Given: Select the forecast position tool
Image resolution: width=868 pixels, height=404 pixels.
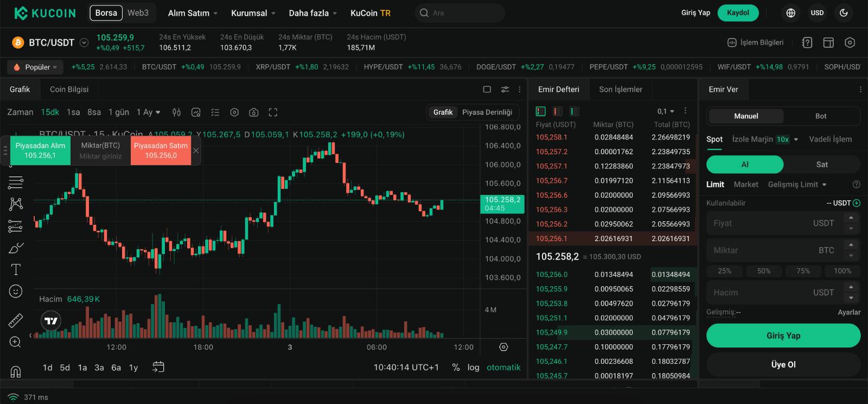Looking at the screenshot, I should (16, 226).
